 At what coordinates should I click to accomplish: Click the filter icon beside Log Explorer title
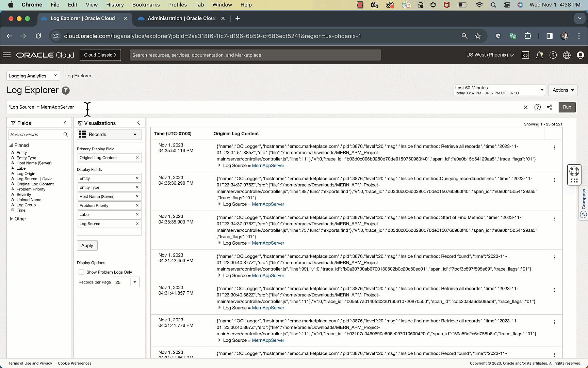tap(66, 91)
